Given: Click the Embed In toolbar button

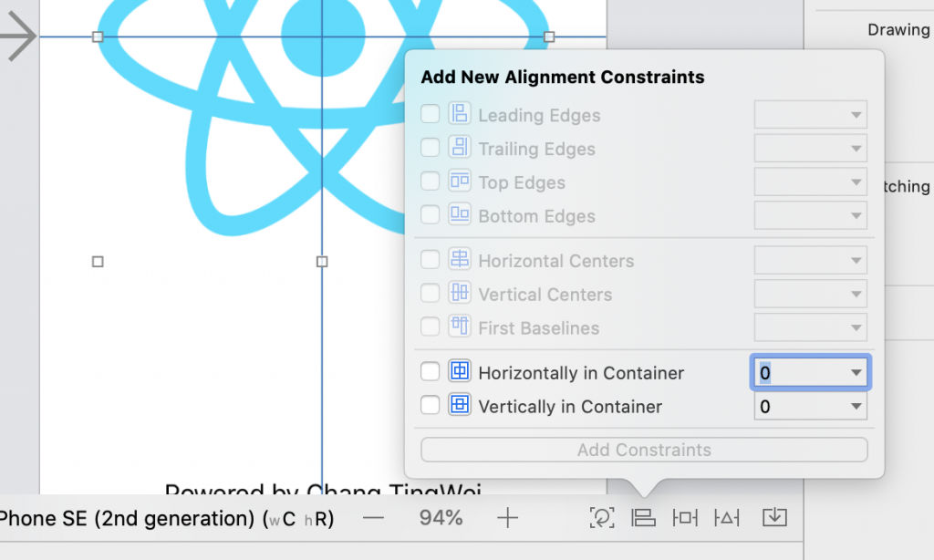Looking at the screenshot, I should [774, 518].
